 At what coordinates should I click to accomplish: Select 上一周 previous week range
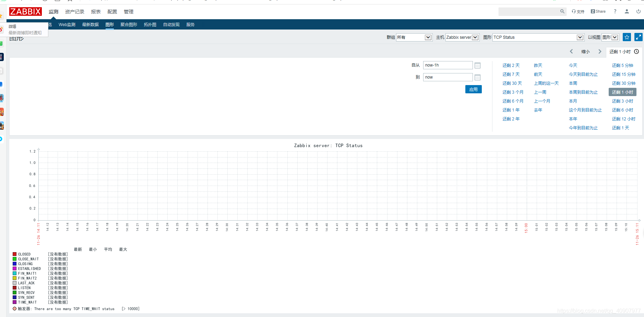540,92
